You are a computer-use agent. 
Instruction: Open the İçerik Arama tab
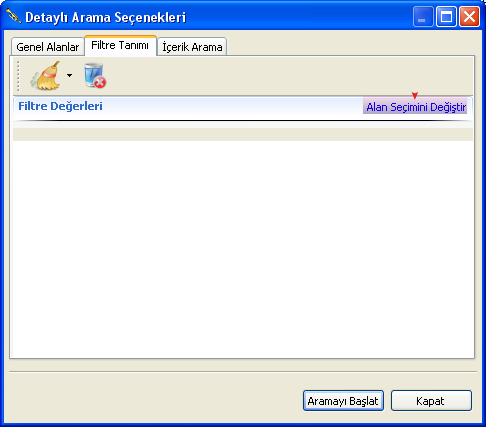click(x=192, y=47)
